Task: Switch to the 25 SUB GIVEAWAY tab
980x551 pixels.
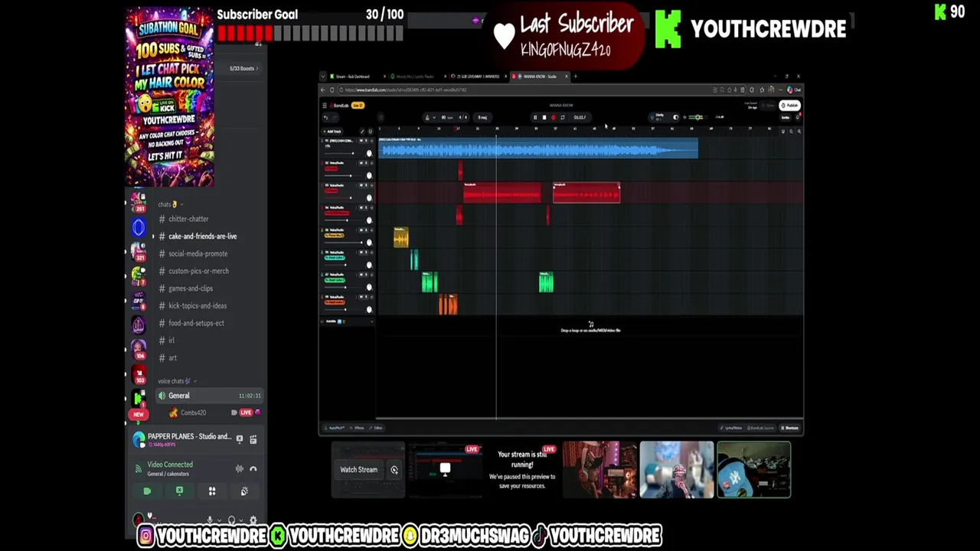Action: pyautogui.click(x=479, y=77)
